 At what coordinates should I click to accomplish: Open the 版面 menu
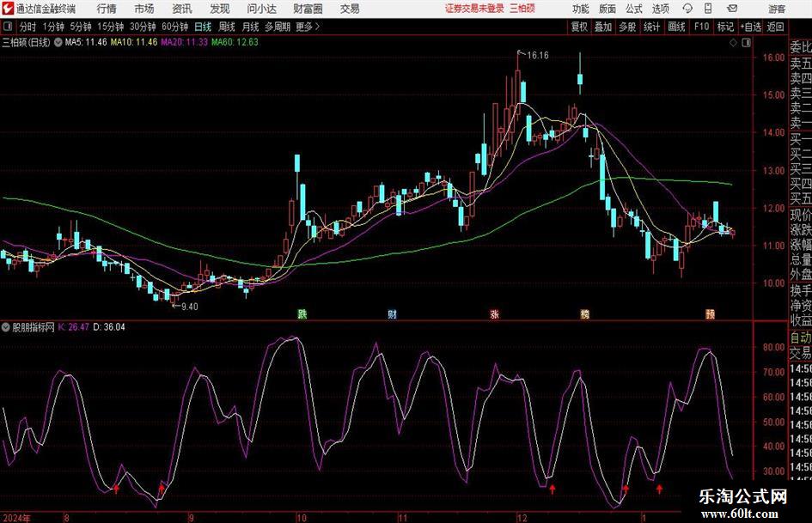pos(607,9)
